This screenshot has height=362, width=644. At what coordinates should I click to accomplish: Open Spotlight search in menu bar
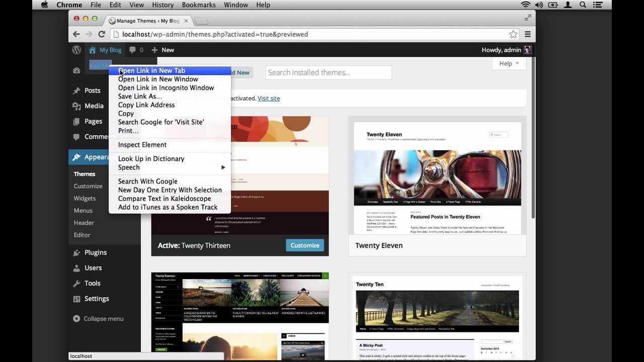(x=583, y=5)
